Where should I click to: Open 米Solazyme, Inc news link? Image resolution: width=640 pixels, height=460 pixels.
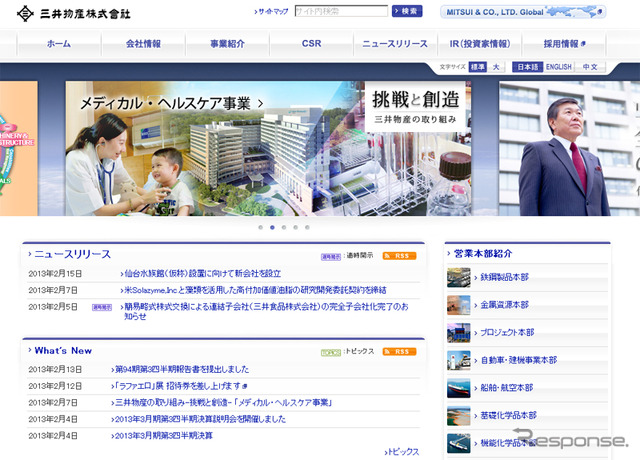[253, 290]
